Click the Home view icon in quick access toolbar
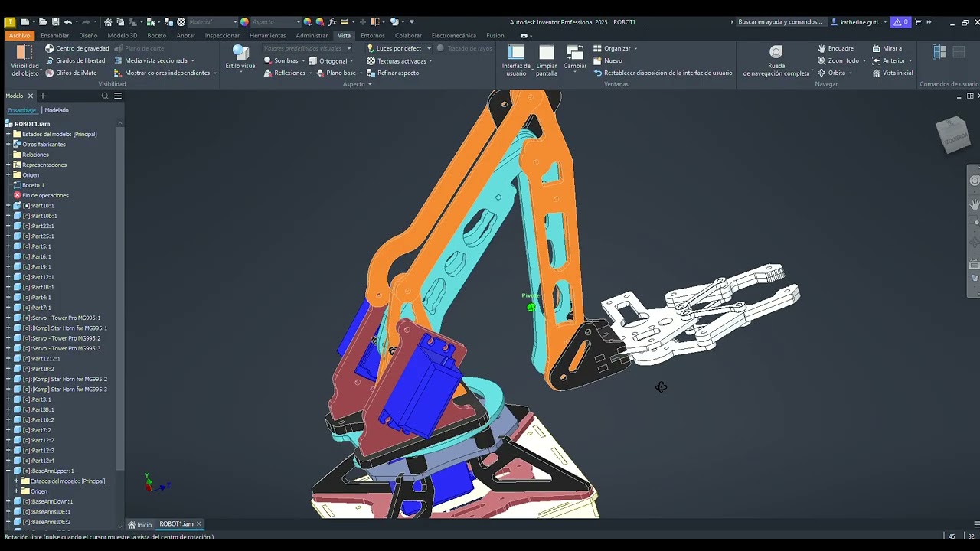 [x=108, y=22]
